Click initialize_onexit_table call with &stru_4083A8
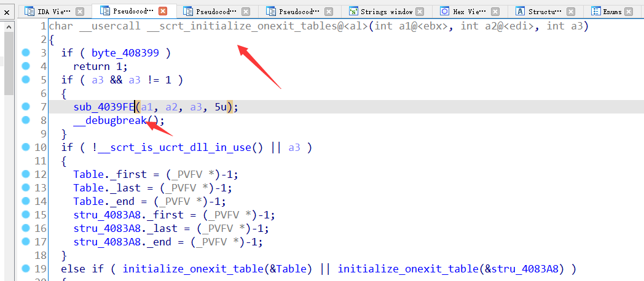The height and width of the screenshot is (281, 644). coord(454,269)
